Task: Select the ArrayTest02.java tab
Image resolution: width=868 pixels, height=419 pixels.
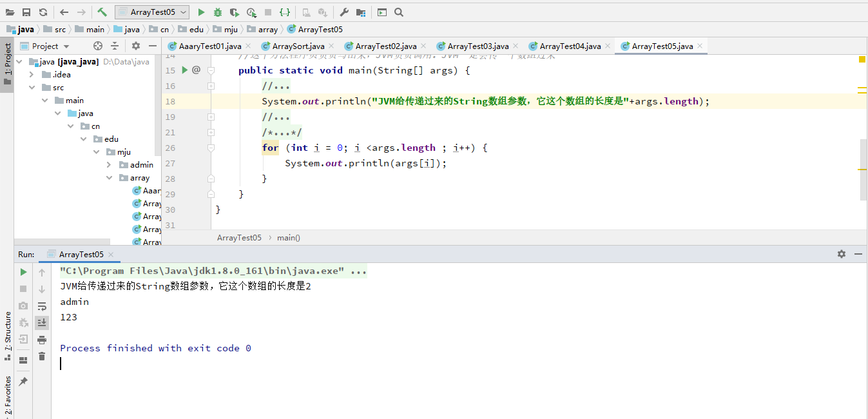Action: pyautogui.click(x=385, y=46)
